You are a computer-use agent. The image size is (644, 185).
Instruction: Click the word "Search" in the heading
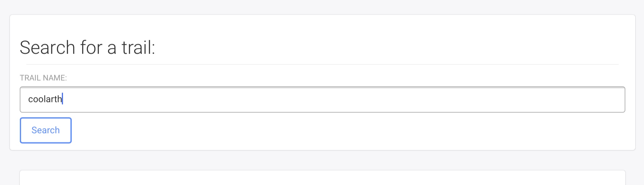48,48
